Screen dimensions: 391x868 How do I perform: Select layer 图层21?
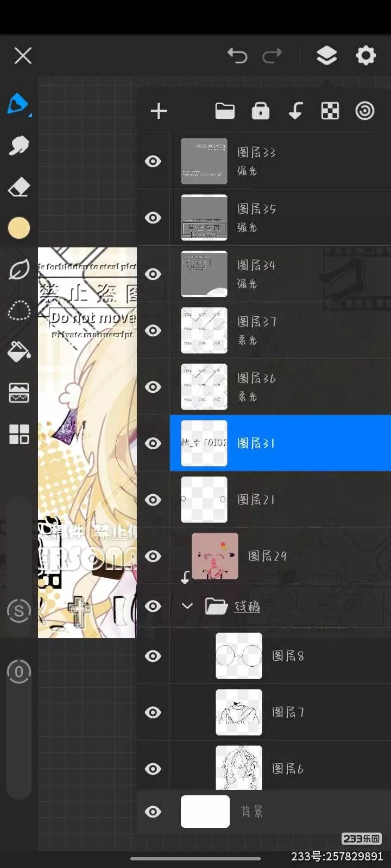(x=280, y=500)
